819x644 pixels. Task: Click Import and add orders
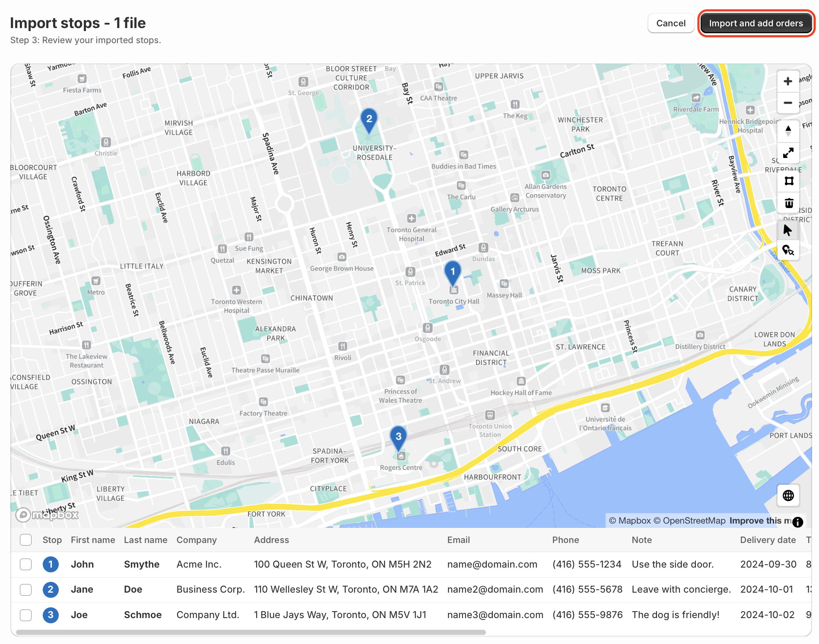[x=756, y=23]
